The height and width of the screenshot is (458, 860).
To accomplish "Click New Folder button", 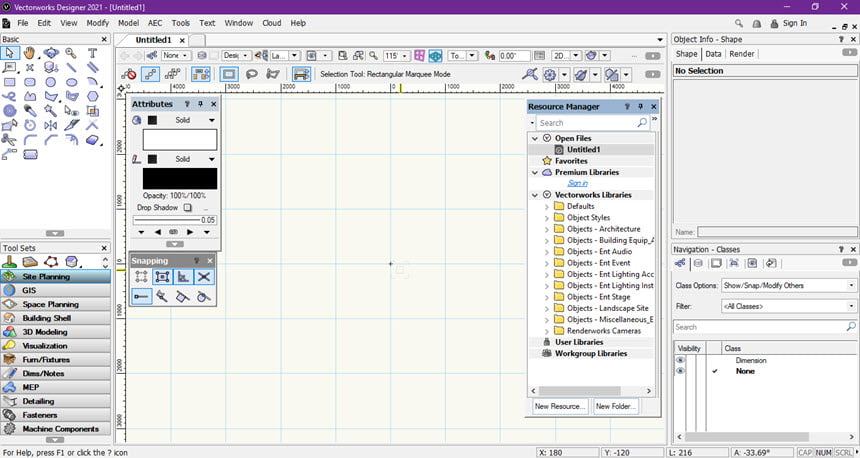I will [615, 406].
